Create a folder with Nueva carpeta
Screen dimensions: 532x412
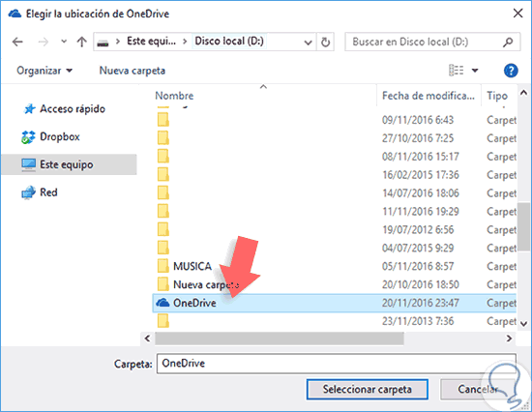pyautogui.click(x=133, y=71)
